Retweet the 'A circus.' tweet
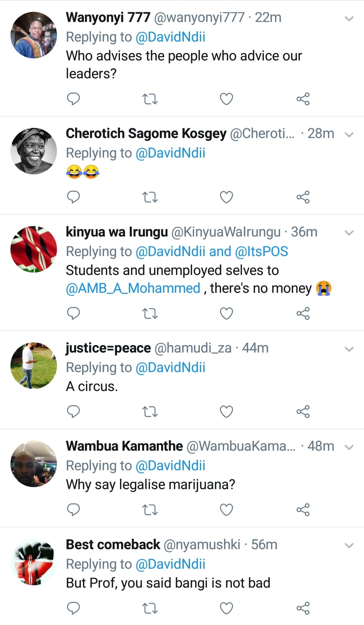 tap(150, 411)
